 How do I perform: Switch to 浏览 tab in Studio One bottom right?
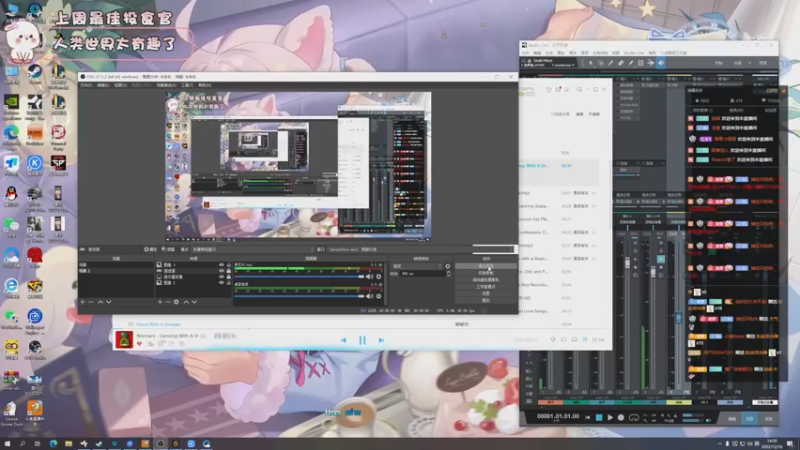point(768,418)
